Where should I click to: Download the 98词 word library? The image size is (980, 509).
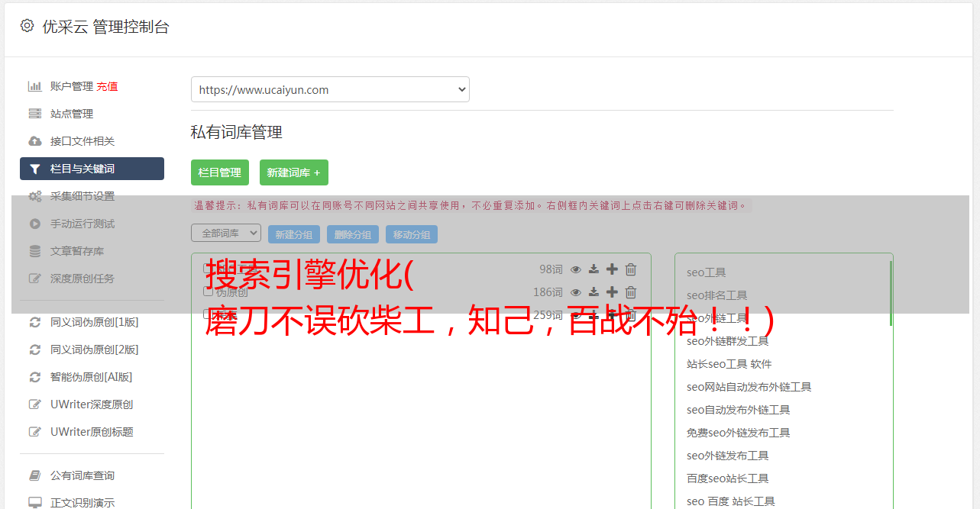[593, 269]
